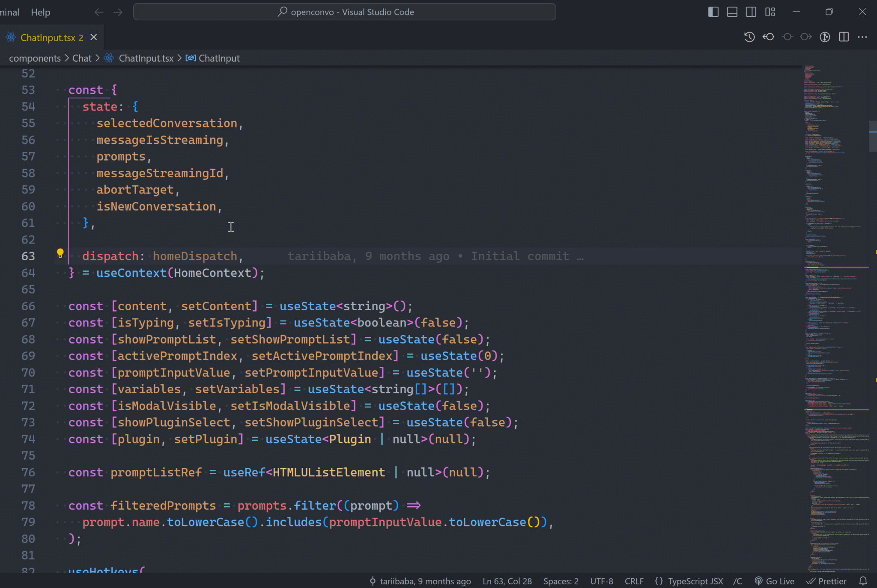Open the Source Control graph icon
Image resolution: width=877 pixels, height=588 pixels.
pos(825,37)
